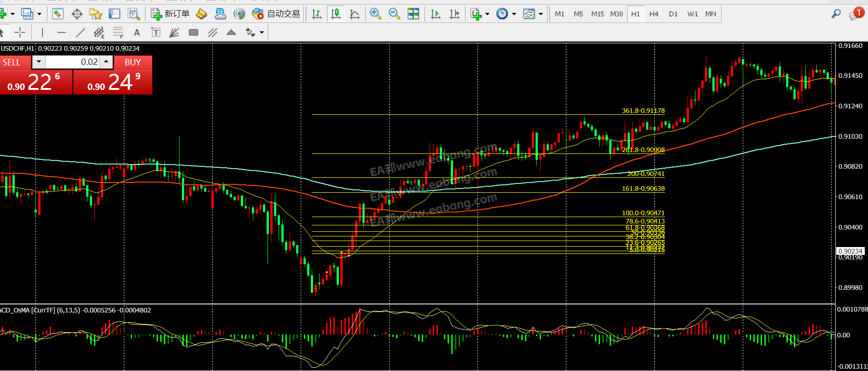Tile chart windows icon
Screen dimensions: 868x371
click(414, 14)
